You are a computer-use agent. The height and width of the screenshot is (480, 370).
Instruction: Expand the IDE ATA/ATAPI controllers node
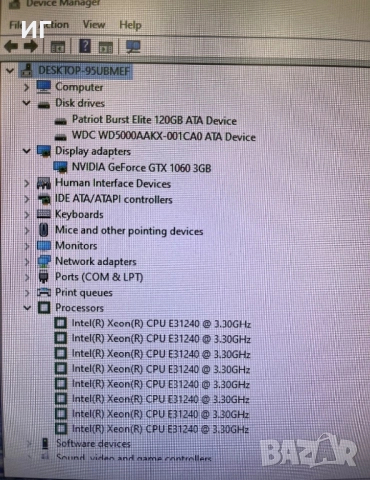pos(27,199)
